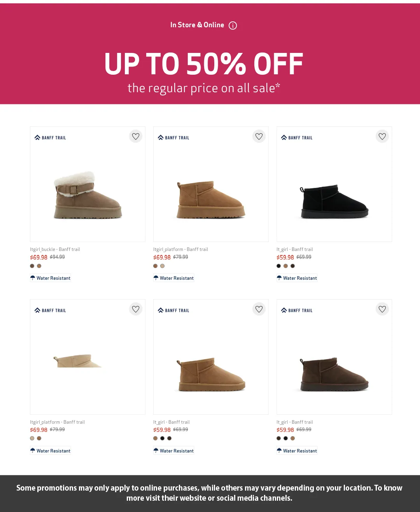420x512 pixels.
Task: Click the info icon beside In Store & Online
Action: click(x=233, y=26)
